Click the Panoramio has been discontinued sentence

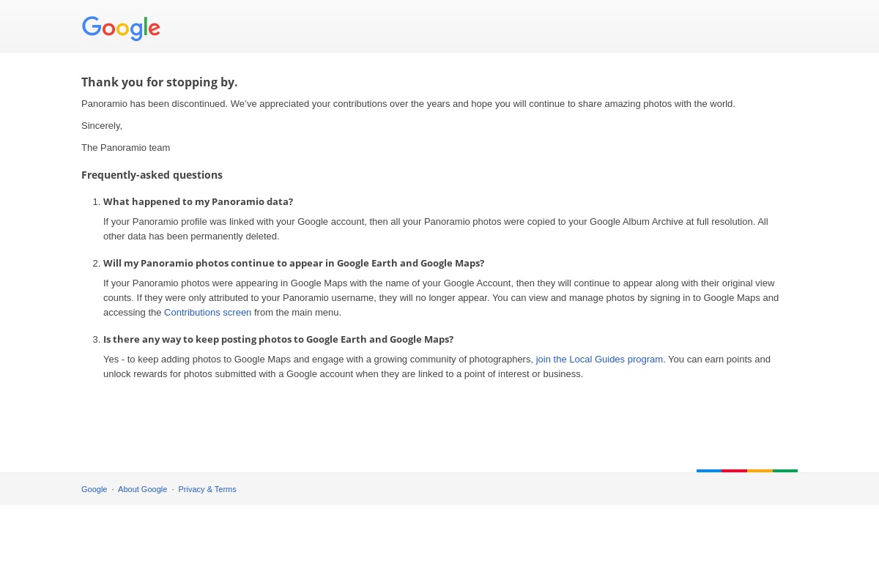coord(408,104)
